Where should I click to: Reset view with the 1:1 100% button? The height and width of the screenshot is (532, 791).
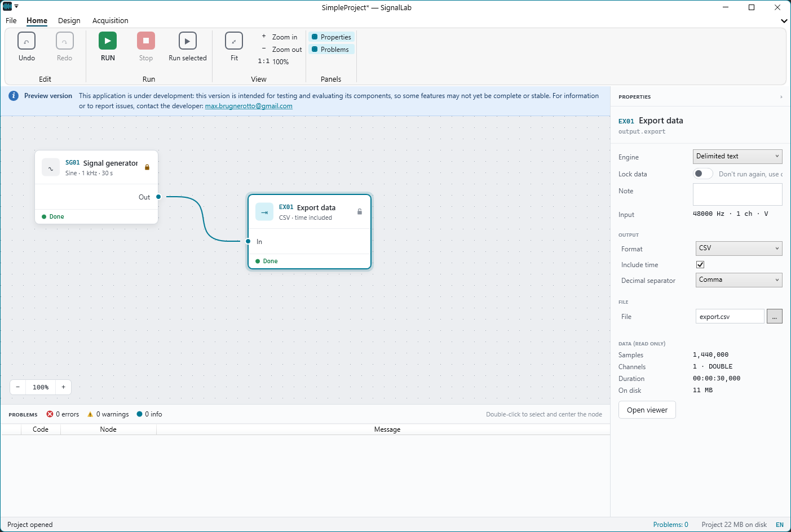pos(274,62)
